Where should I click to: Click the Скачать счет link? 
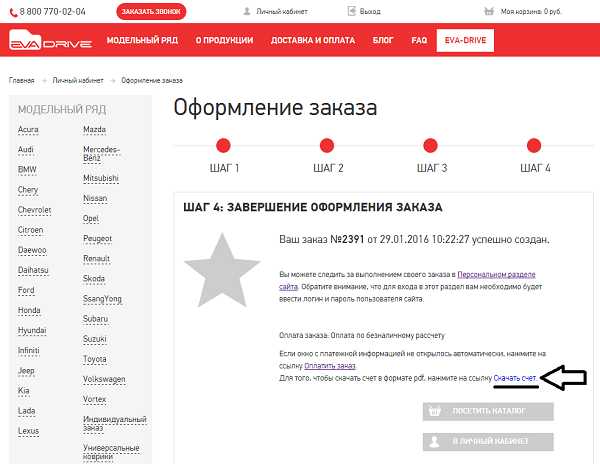[515, 379]
